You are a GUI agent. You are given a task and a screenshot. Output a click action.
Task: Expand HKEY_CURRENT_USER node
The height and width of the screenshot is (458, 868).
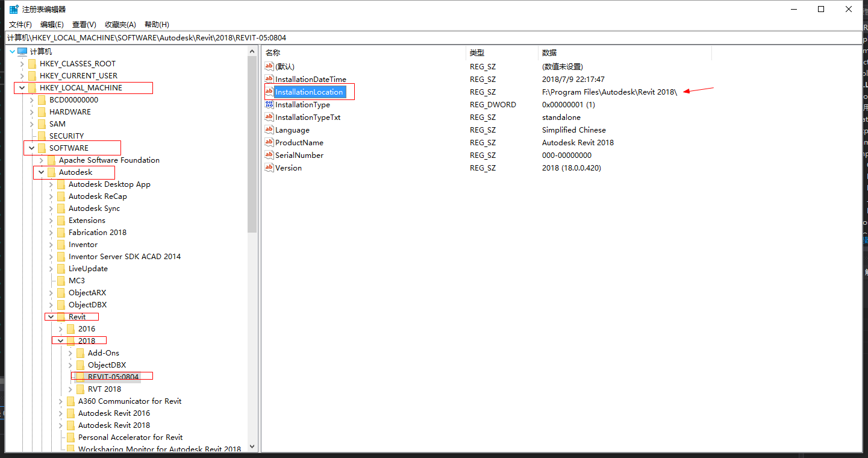[22, 76]
